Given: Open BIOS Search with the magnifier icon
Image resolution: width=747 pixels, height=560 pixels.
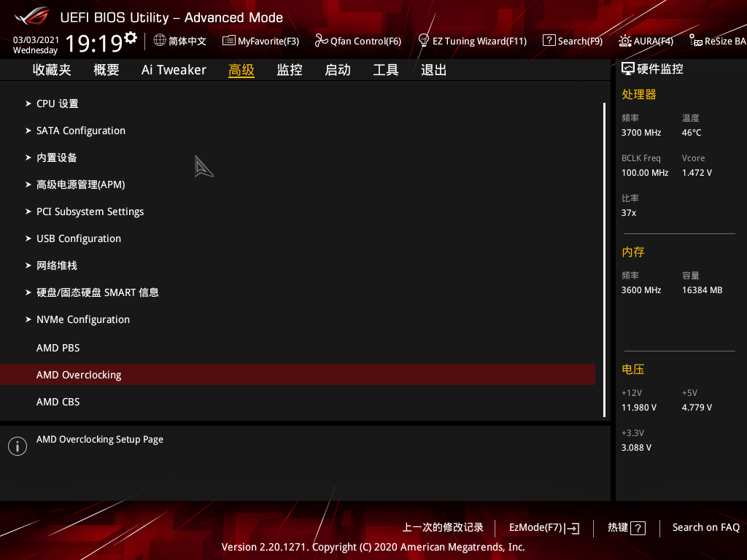Looking at the screenshot, I should [573, 41].
